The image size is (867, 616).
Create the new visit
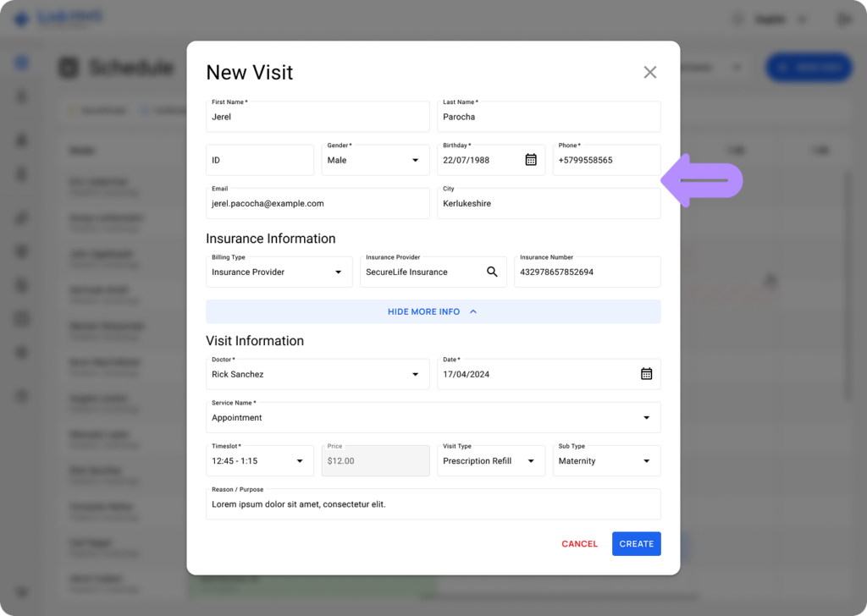pos(636,543)
